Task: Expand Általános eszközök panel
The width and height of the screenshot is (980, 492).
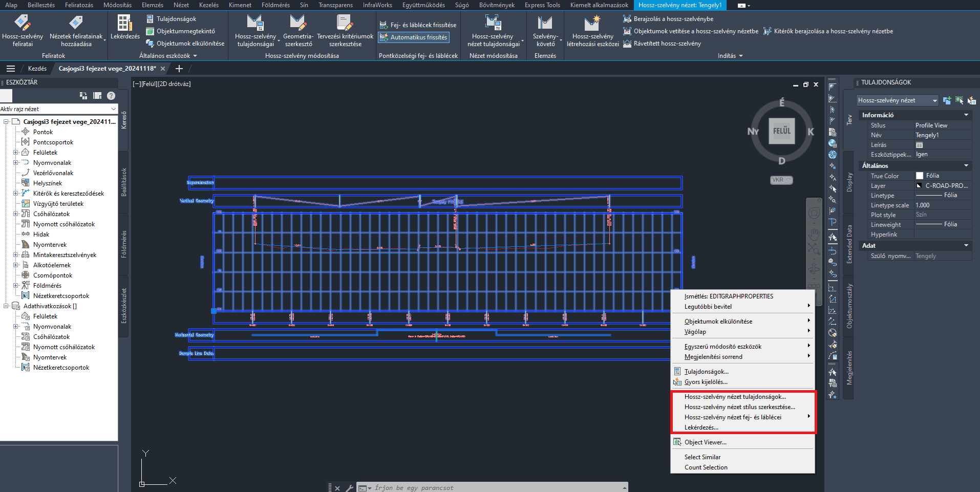Action: [168, 56]
